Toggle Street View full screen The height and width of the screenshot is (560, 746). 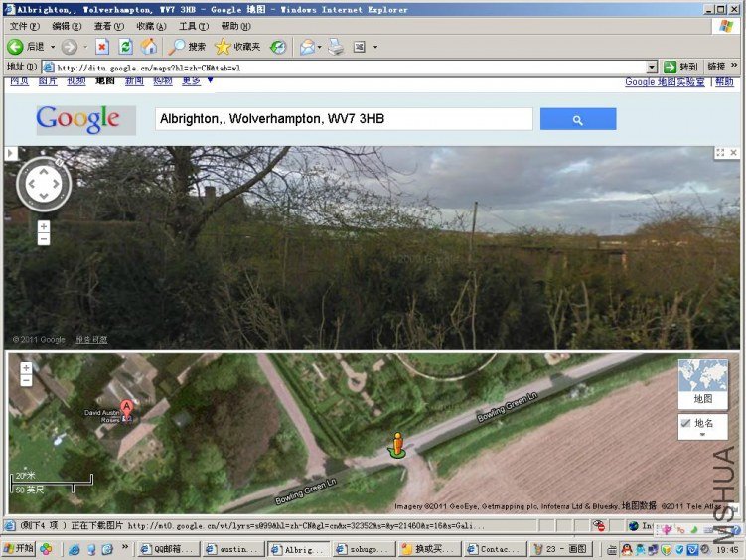coord(719,154)
